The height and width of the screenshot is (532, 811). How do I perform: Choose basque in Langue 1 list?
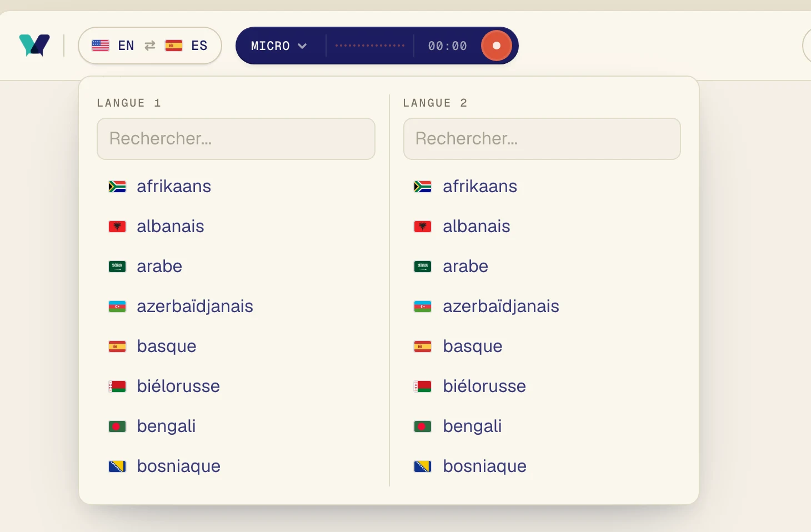point(236,347)
